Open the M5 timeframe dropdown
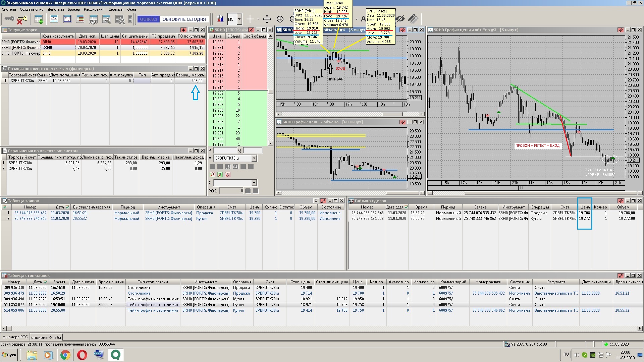The width and height of the screenshot is (644, 362). pos(239,19)
